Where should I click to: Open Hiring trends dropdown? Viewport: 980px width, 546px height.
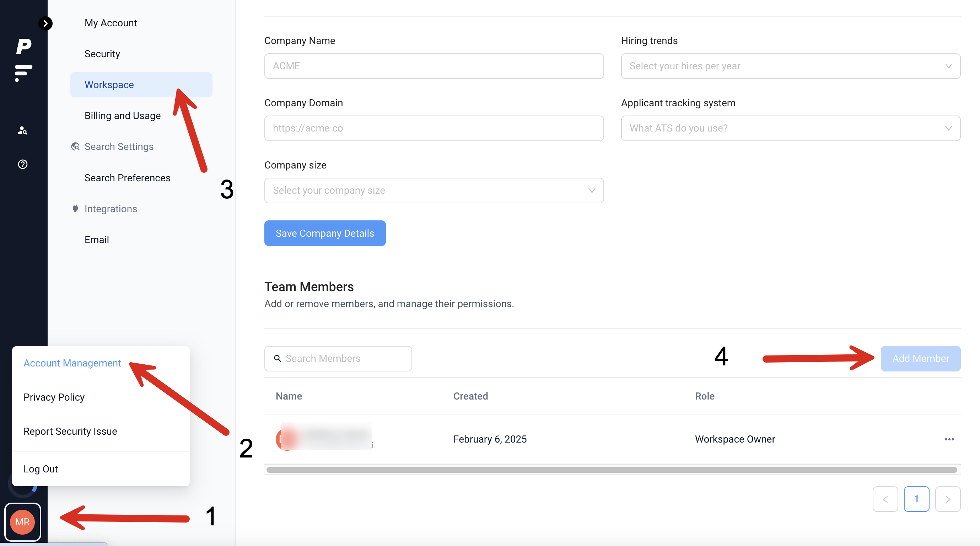click(x=790, y=66)
